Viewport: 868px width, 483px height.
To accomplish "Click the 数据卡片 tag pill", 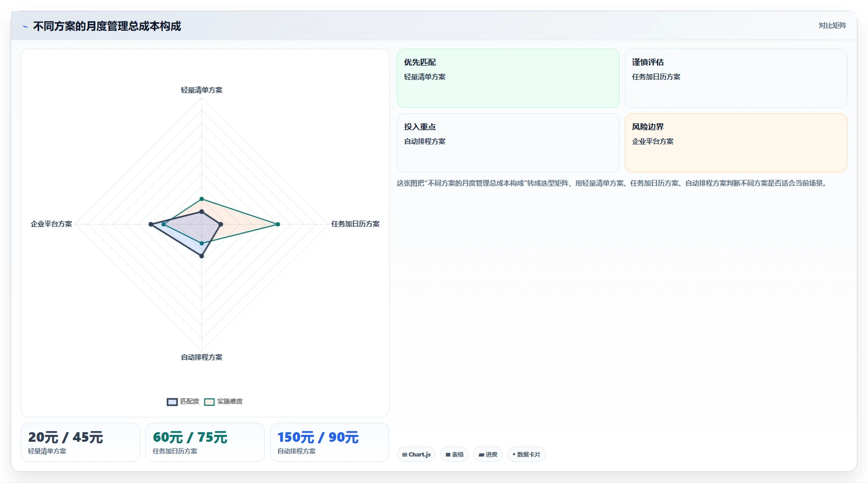I will coord(526,454).
